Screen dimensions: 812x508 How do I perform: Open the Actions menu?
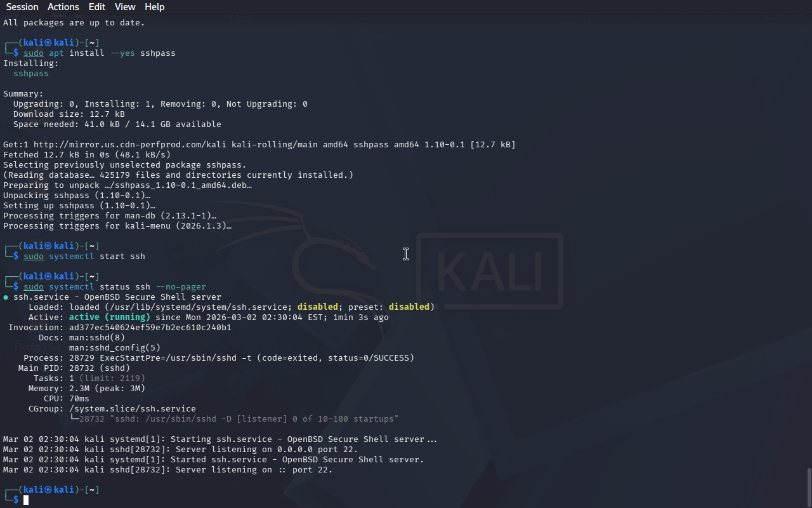click(x=63, y=7)
